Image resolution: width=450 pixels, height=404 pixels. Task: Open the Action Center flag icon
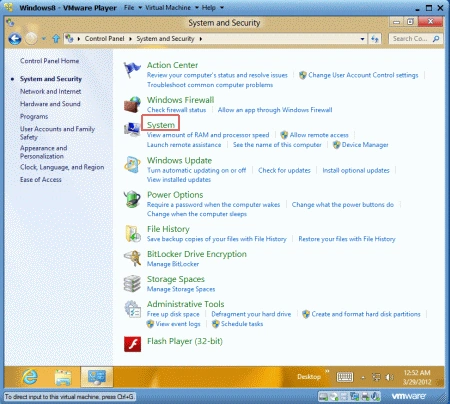click(x=132, y=70)
